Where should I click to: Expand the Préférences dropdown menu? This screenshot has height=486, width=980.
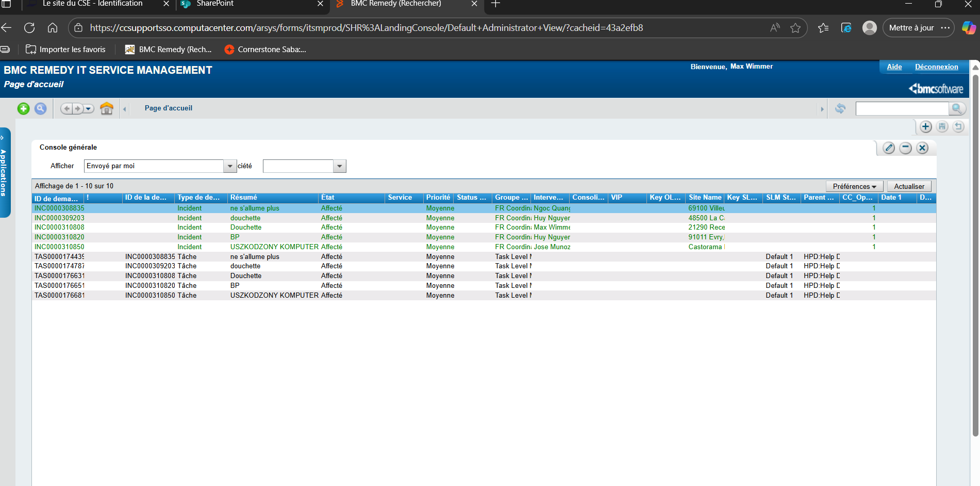click(854, 186)
